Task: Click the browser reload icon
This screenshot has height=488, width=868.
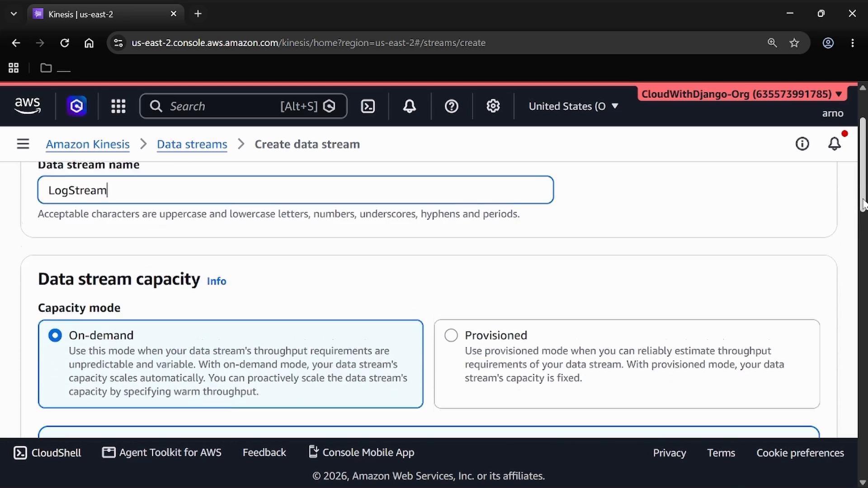Action: (65, 43)
